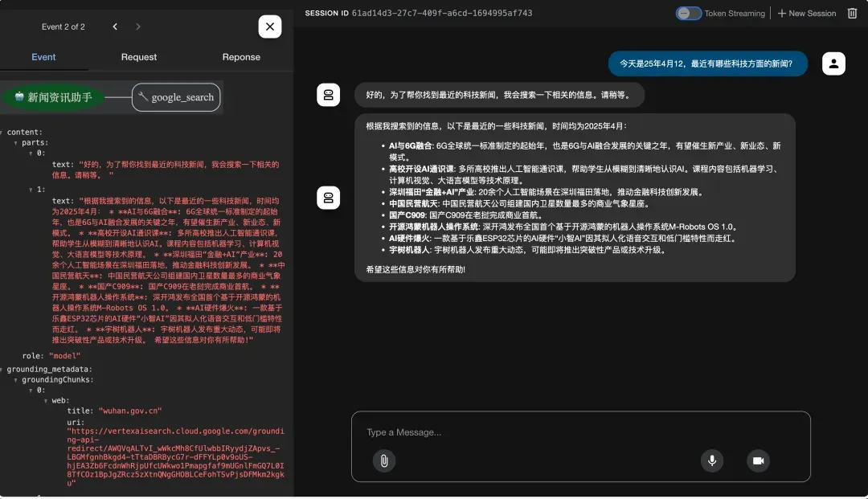Go to the previous event arrow
This screenshot has width=868, height=499.
pyautogui.click(x=115, y=27)
